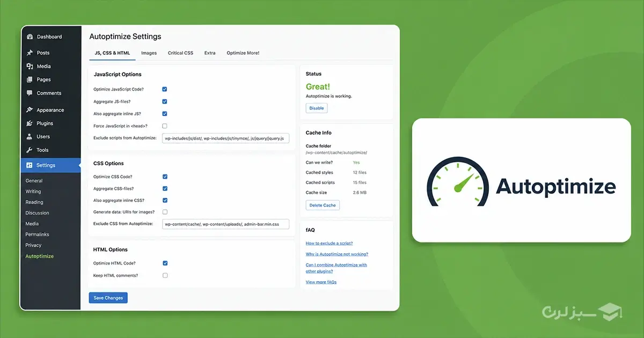Image resolution: width=644 pixels, height=338 pixels.
Task: Click the Comments bubble icon
Action: 30,93
